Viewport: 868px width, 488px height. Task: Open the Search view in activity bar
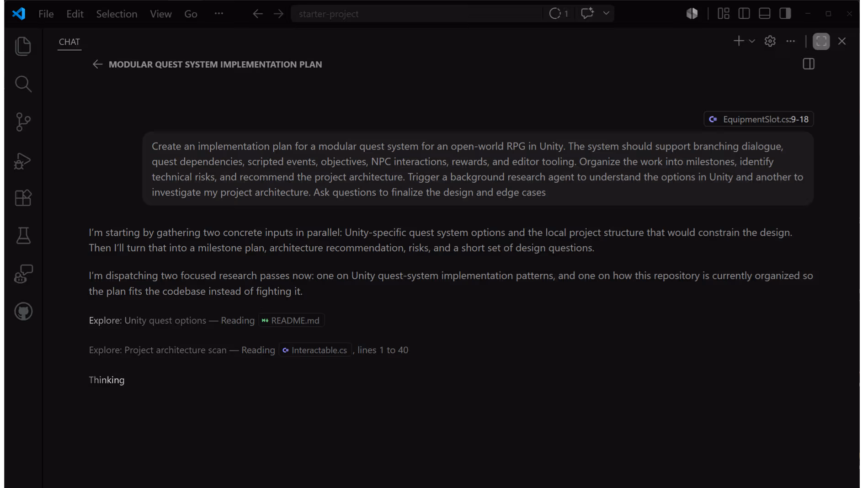point(23,84)
